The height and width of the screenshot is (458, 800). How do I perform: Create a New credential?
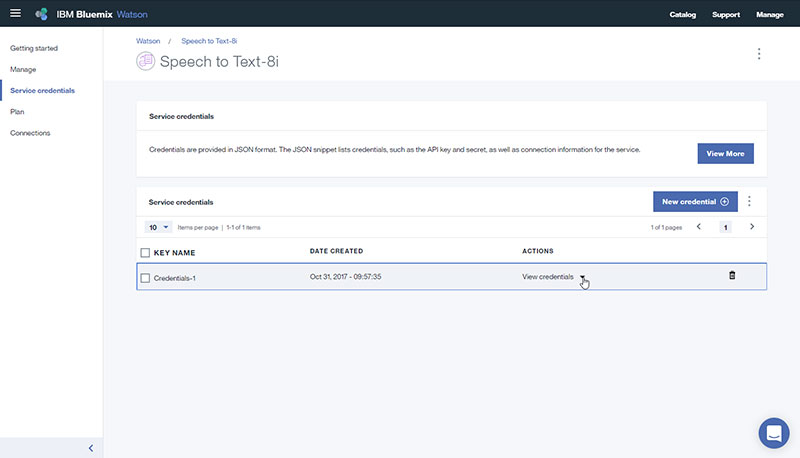tap(695, 201)
